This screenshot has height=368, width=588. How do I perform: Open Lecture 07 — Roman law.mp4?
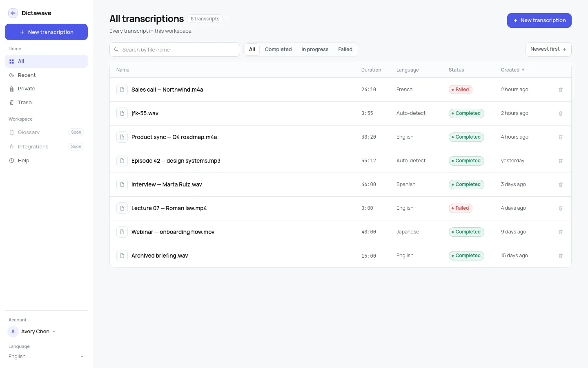point(169,208)
